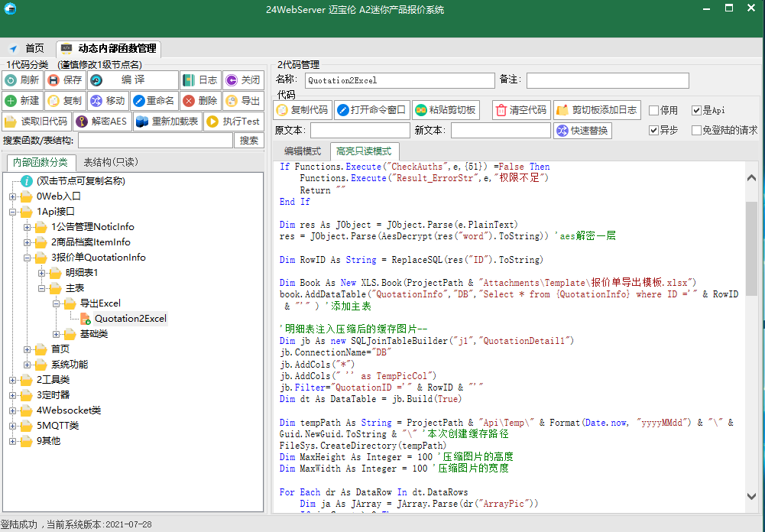This screenshot has width=765, height=532.
Task: Click the 刷新 refresh toolbar button
Action: 22,80
